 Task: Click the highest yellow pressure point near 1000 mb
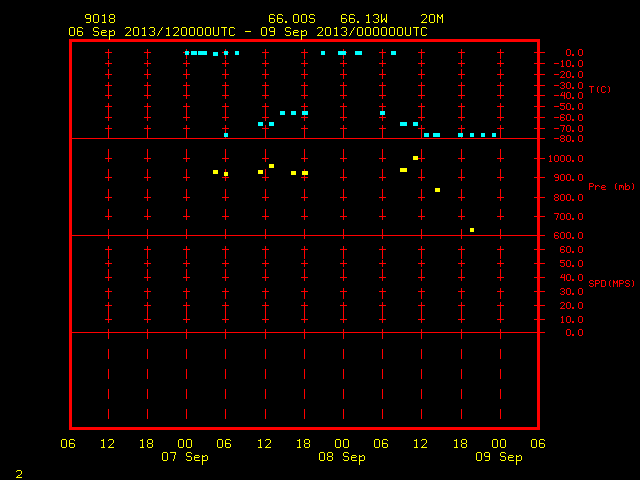(x=416, y=158)
